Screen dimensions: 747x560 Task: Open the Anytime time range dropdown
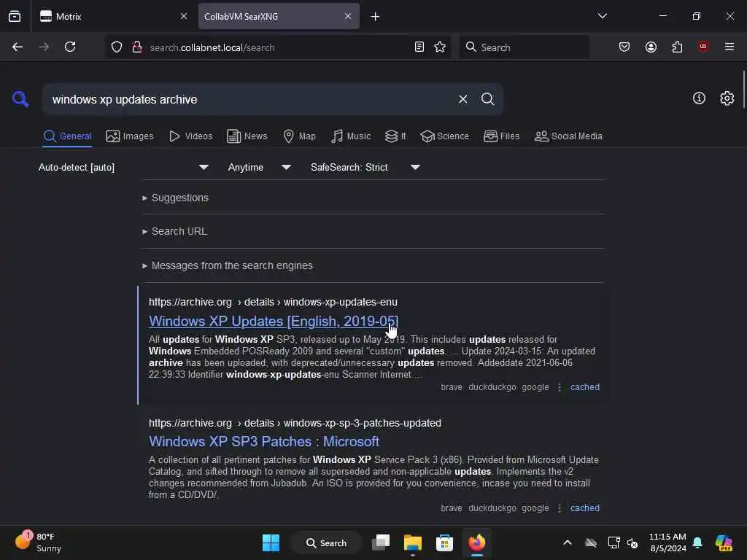pyautogui.click(x=260, y=167)
